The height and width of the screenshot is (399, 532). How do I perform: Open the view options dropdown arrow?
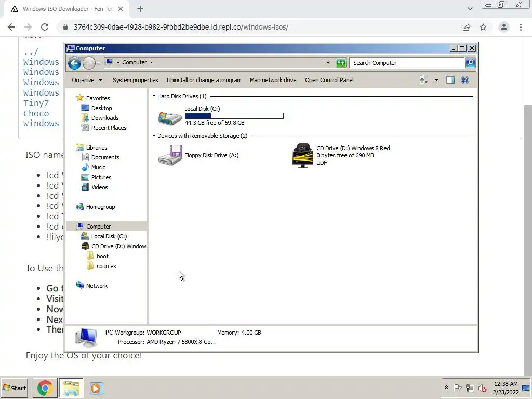[436, 80]
